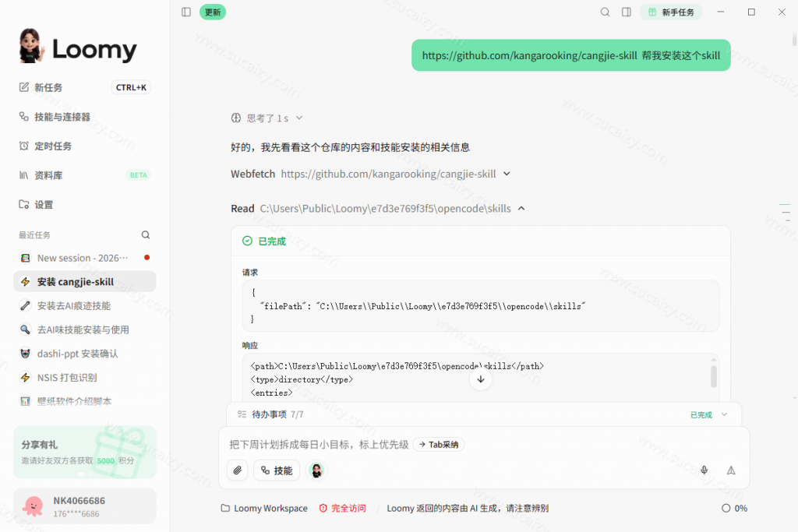798x532 pixels.
Task: Attach file with paperclip icon
Action: [x=238, y=470]
